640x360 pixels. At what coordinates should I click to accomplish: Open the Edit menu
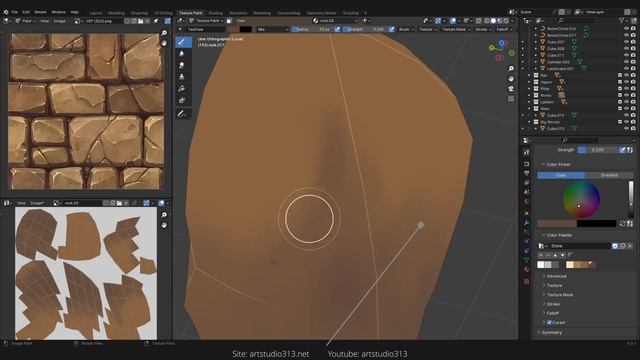(26, 12)
